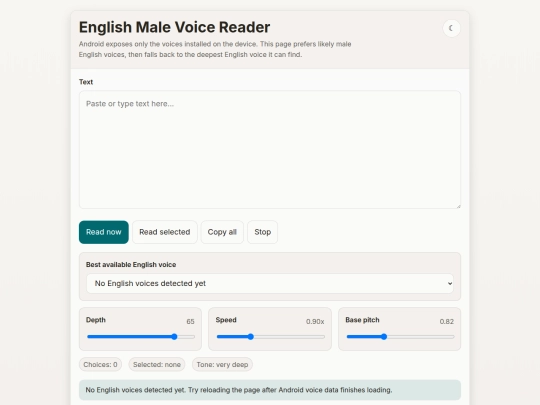Click the Choices: 0 chip
Viewport: 540px width, 405px height.
click(x=100, y=364)
